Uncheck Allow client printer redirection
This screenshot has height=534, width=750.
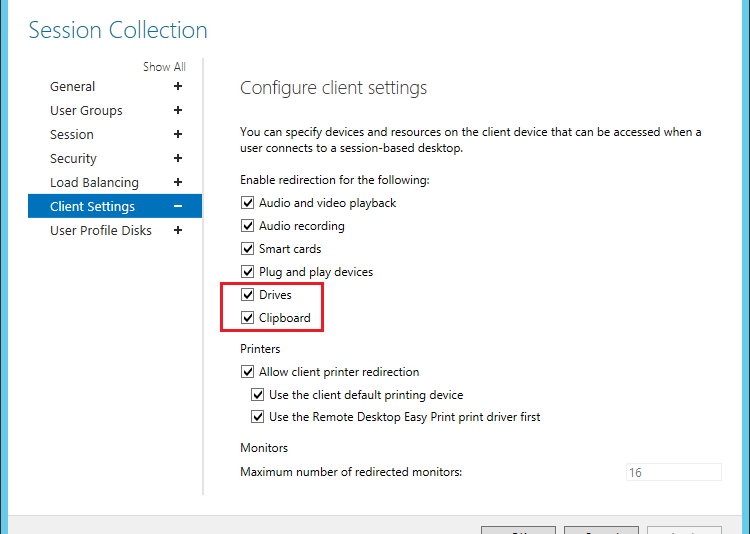[248, 372]
